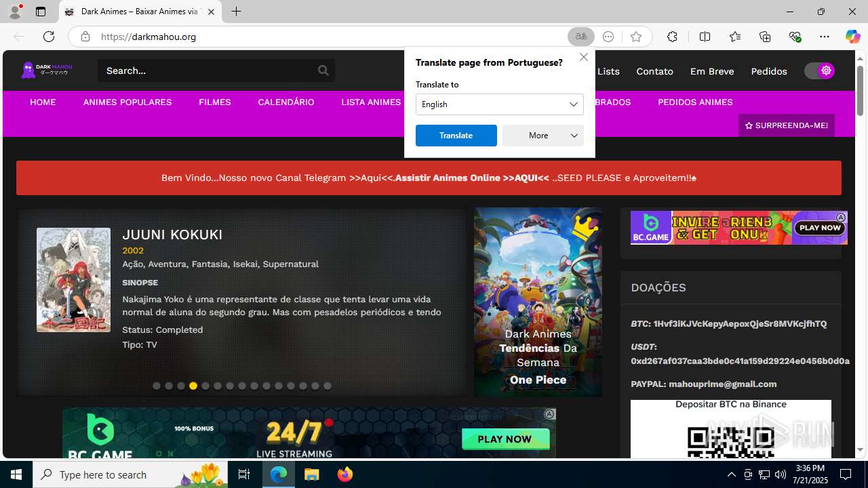Open Firefox from taskbar
This screenshot has height=488, width=868.
[x=345, y=474]
